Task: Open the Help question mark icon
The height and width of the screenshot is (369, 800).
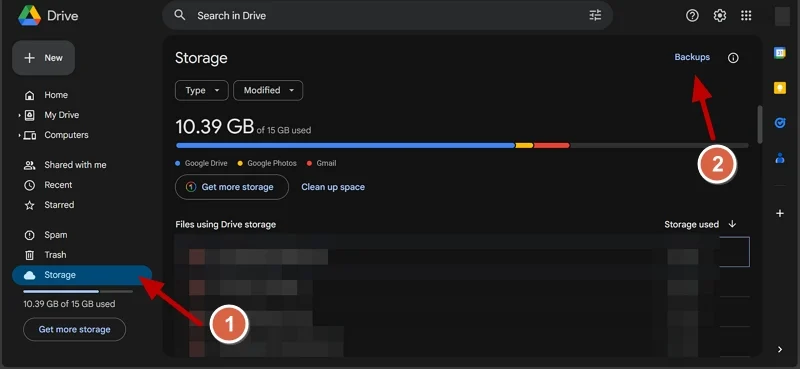Action: pos(692,16)
